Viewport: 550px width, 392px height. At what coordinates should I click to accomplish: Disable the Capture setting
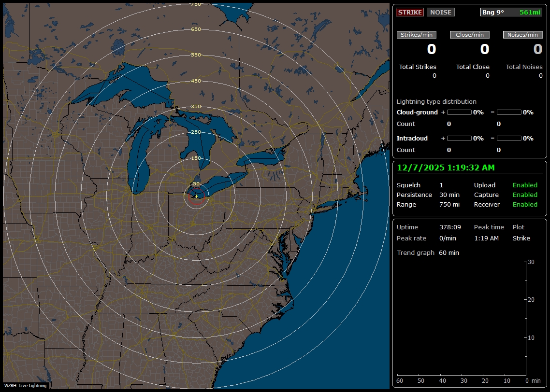point(525,195)
